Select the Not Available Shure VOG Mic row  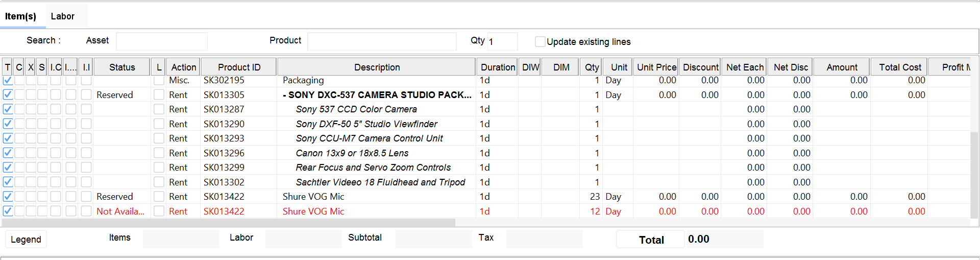pyautogui.click(x=313, y=211)
